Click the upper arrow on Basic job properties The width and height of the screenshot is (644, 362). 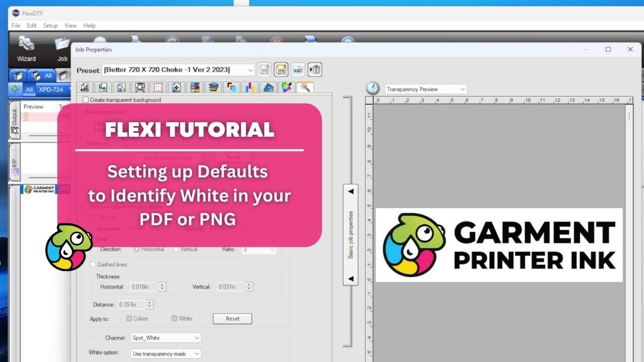tap(351, 192)
